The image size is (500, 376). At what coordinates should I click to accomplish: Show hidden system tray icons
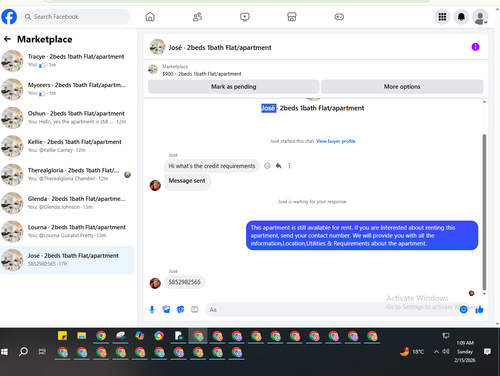[x=436, y=351]
